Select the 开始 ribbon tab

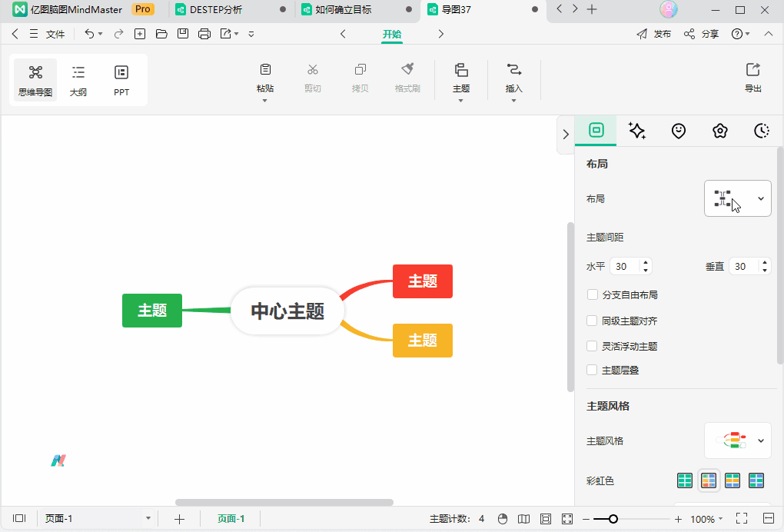coord(392,34)
